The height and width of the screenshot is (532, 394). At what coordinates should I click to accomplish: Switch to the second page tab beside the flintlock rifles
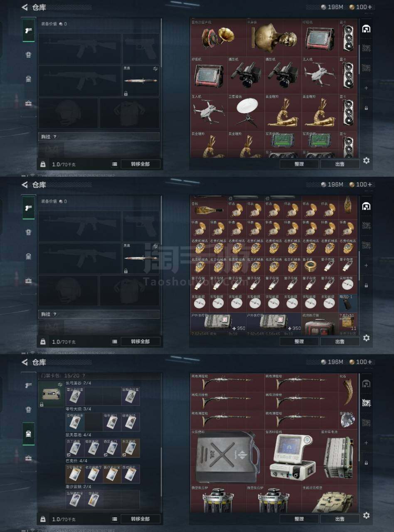click(x=366, y=403)
